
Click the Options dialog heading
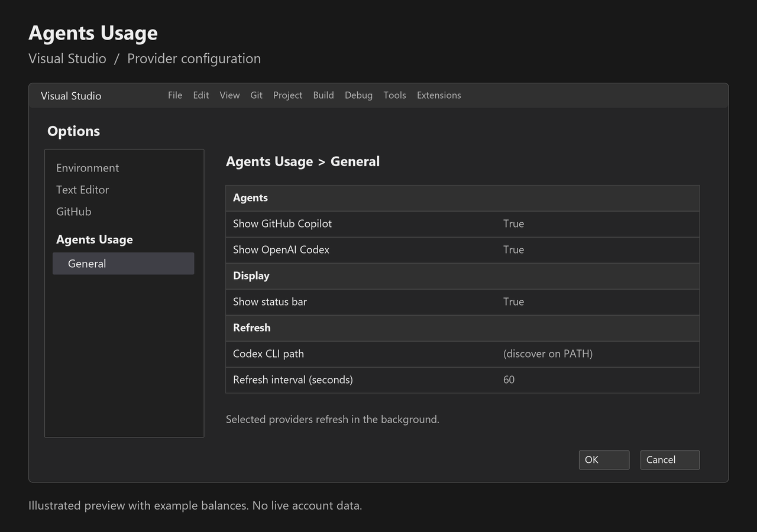pyautogui.click(x=73, y=131)
